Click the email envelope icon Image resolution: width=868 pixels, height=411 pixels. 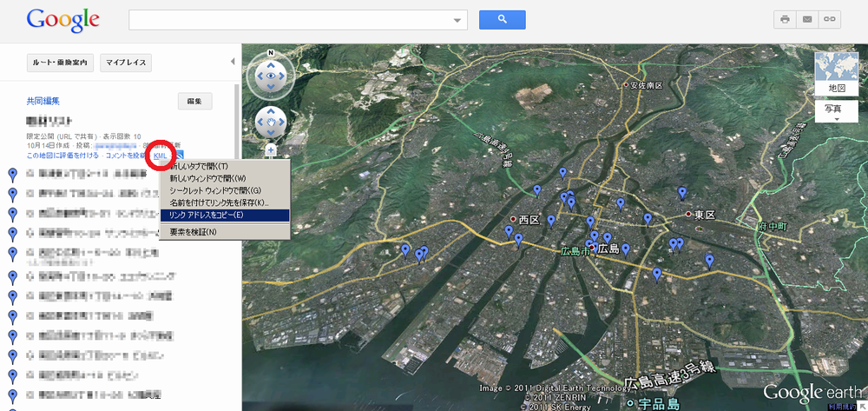[807, 19]
